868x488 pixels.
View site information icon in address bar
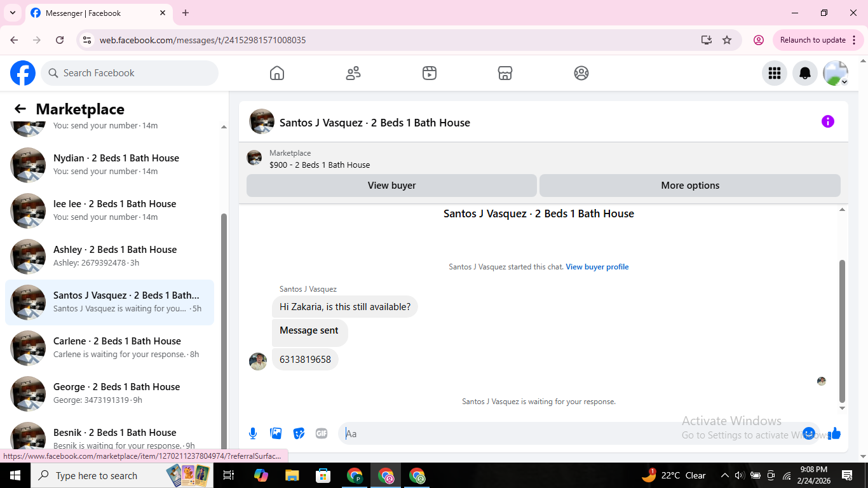click(88, 40)
